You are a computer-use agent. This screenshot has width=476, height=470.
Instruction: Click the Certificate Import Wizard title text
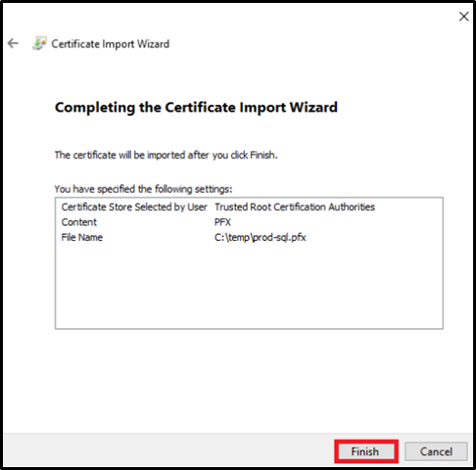point(111,44)
